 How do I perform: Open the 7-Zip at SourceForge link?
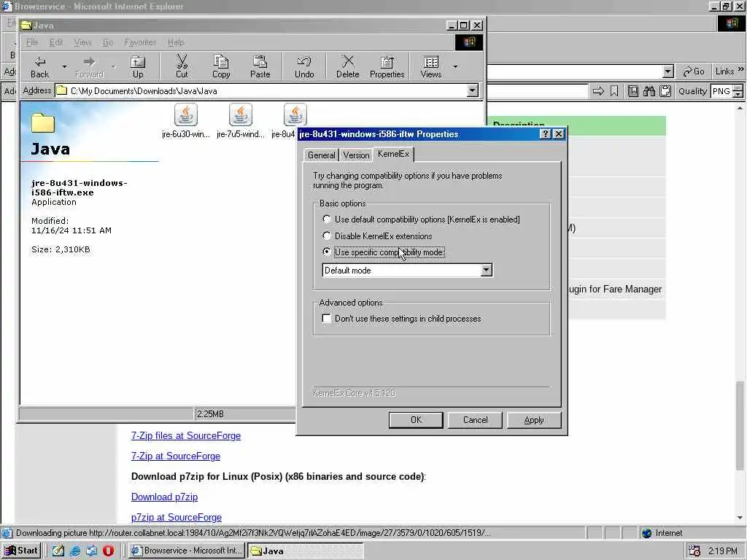tap(175, 456)
